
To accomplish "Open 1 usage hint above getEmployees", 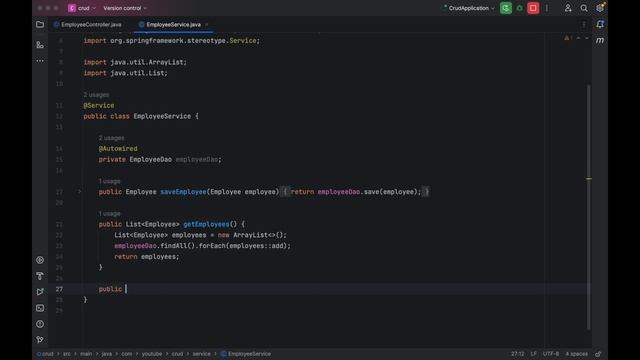I will [109, 213].
